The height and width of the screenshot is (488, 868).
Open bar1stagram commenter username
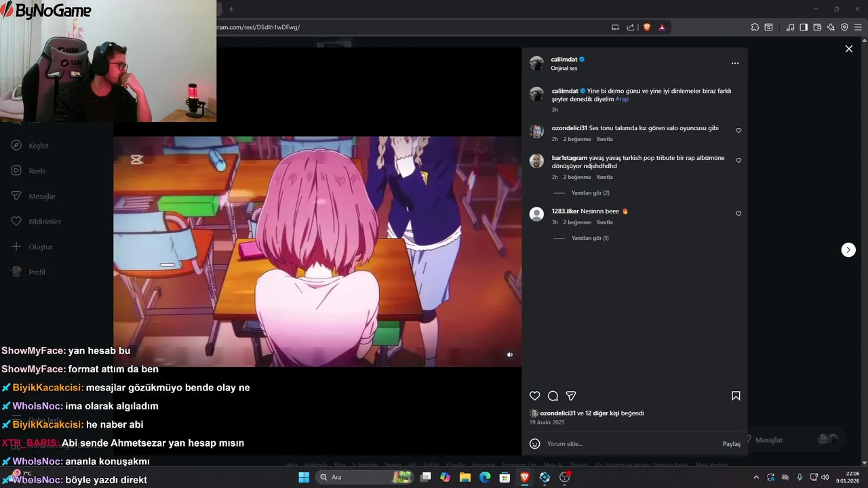coord(570,158)
